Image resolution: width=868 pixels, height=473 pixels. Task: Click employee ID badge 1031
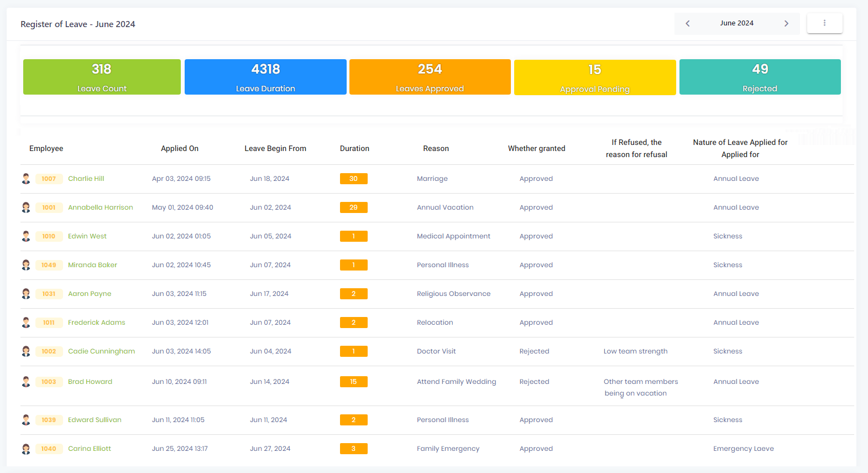pos(49,294)
